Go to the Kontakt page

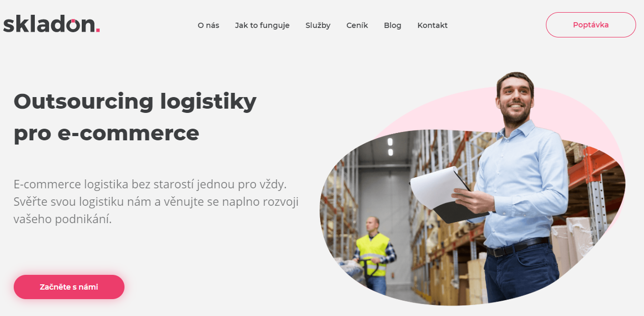pyautogui.click(x=432, y=25)
